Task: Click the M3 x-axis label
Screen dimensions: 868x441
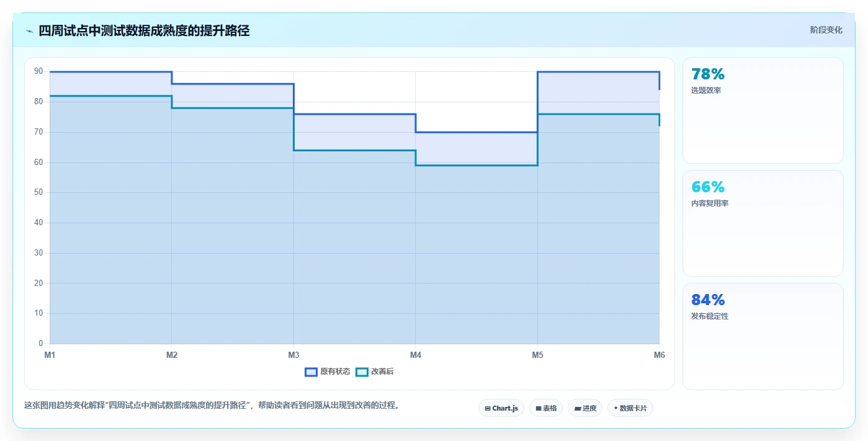Action: (293, 355)
